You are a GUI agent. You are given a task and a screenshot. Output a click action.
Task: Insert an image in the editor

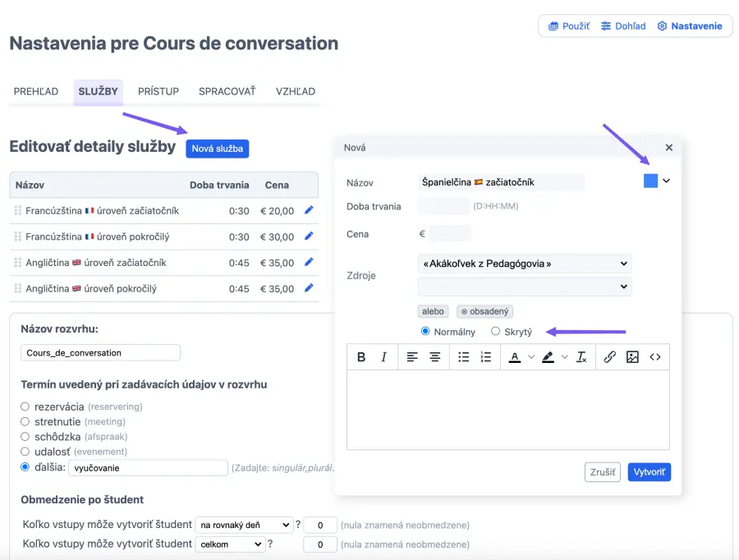tap(632, 357)
